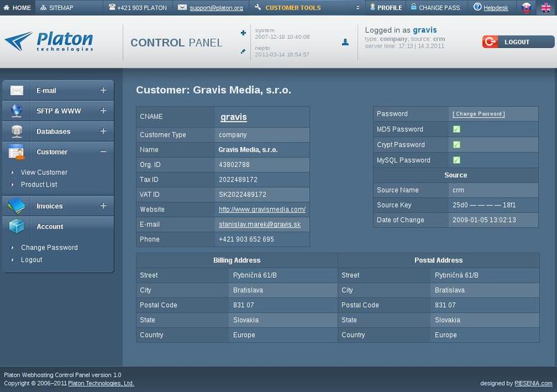Toggle the MySQL Password checkbox
This screenshot has width=557, height=392.
(x=457, y=160)
